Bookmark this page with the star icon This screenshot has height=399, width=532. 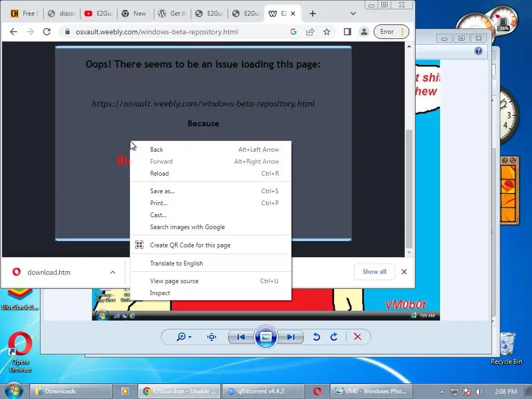[327, 32]
